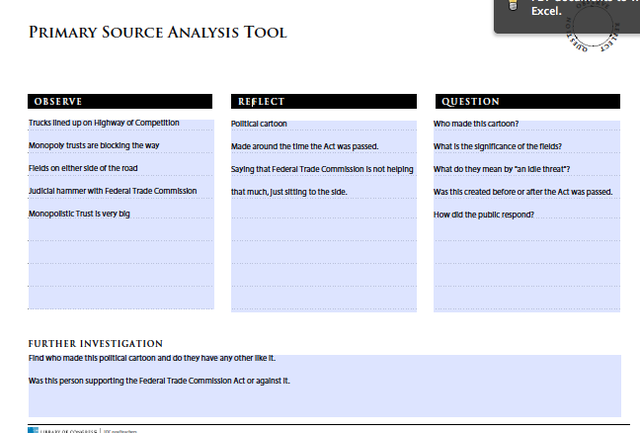Click 'Was this created before or after the Act was passed.'
This screenshot has height=433, width=640.
523,192
